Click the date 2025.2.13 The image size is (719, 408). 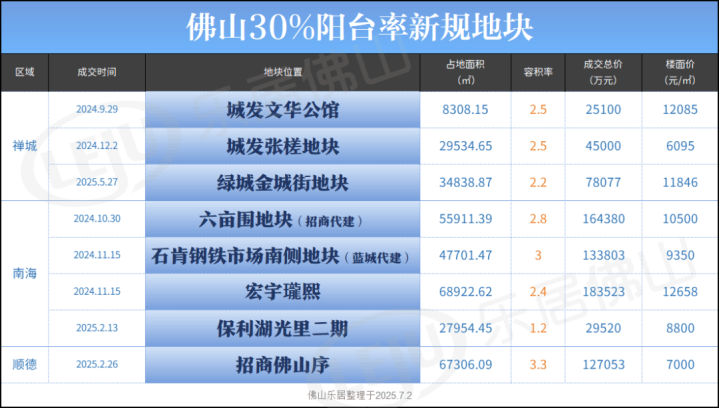point(97,328)
